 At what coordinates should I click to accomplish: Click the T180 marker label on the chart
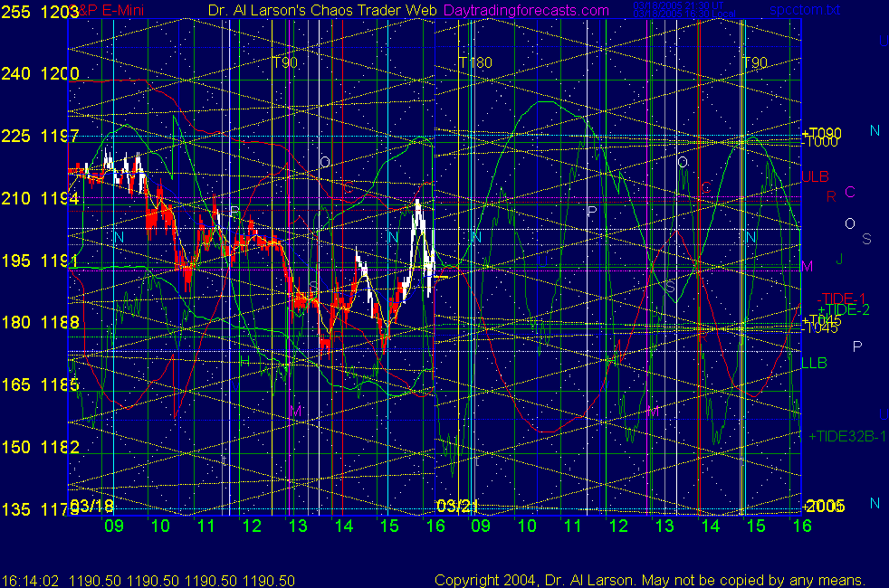475,63
